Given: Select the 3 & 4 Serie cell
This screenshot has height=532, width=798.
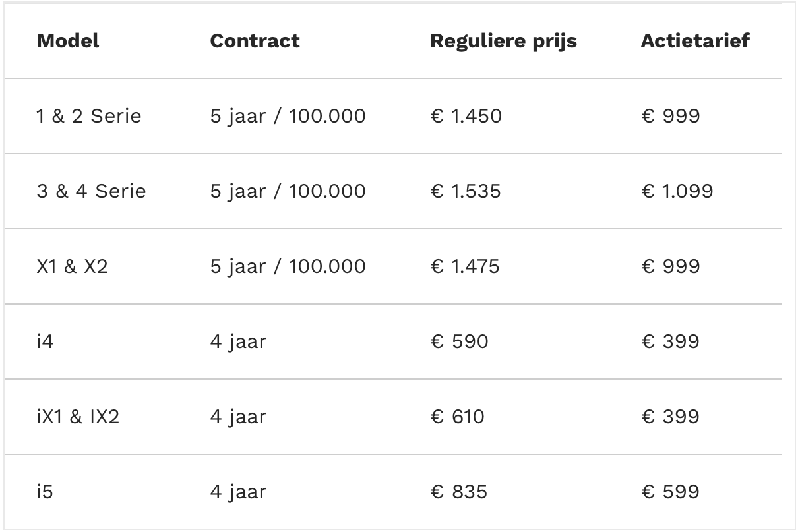Looking at the screenshot, I should click(x=91, y=191).
